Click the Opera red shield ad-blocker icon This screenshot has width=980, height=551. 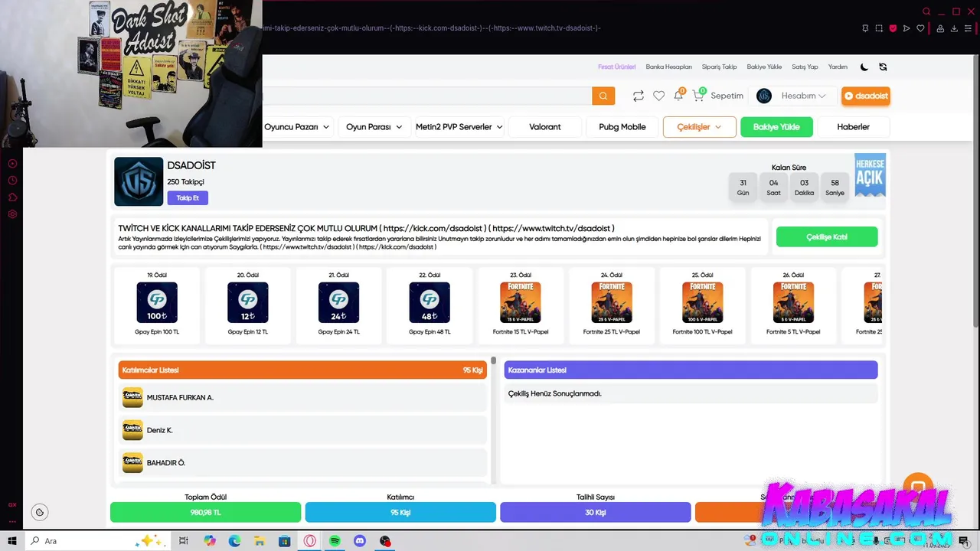[x=893, y=28]
